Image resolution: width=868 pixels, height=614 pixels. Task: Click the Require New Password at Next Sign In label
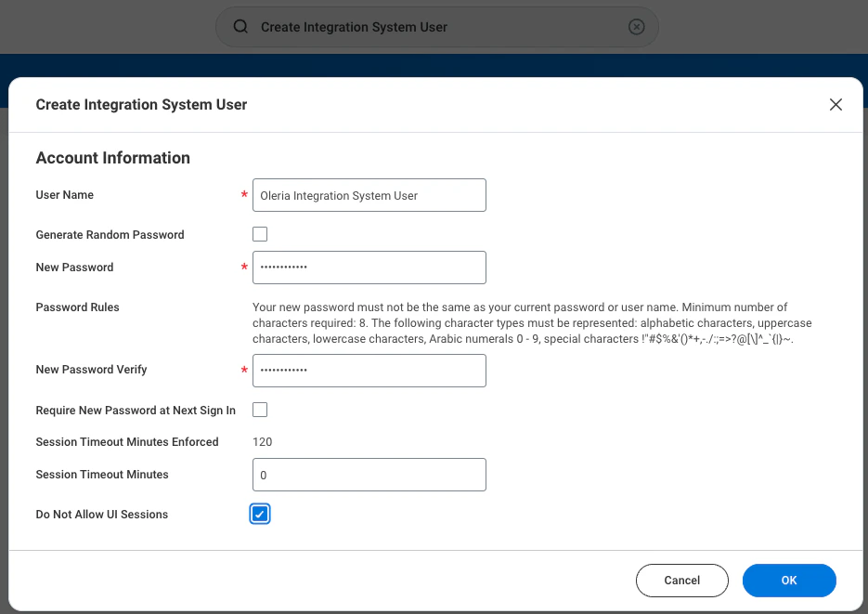pos(136,411)
